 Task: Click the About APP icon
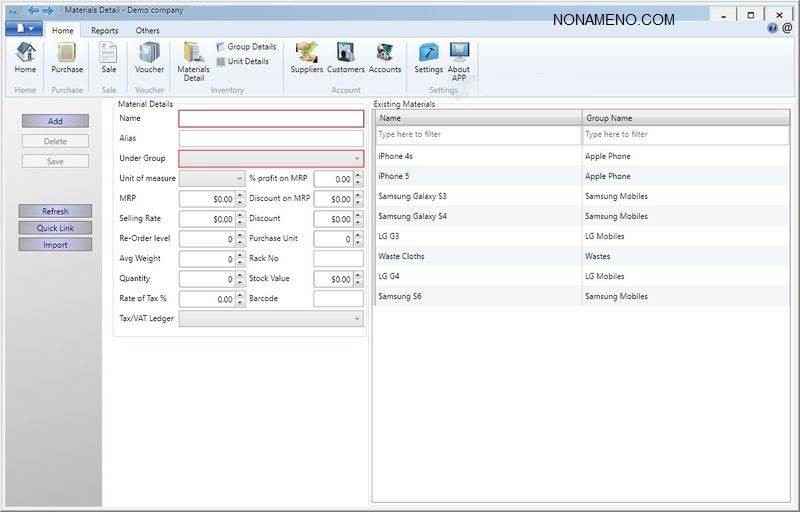pyautogui.click(x=459, y=54)
